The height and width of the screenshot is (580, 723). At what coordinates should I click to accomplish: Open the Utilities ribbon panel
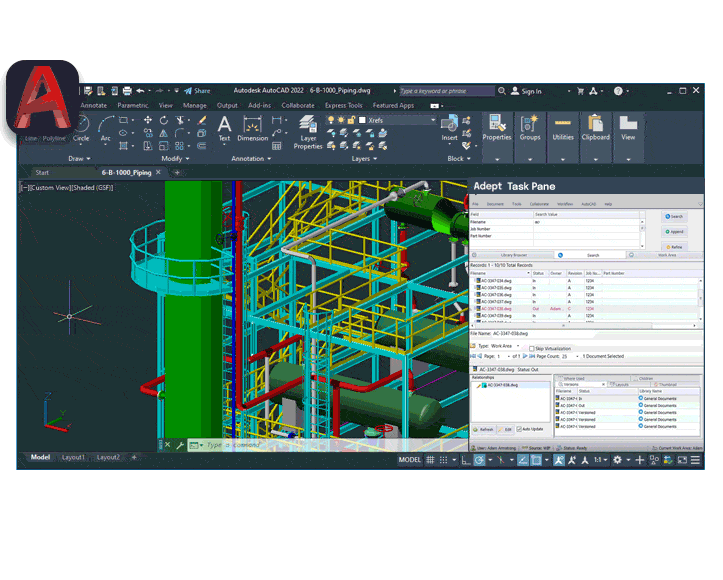(x=563, y=137)
